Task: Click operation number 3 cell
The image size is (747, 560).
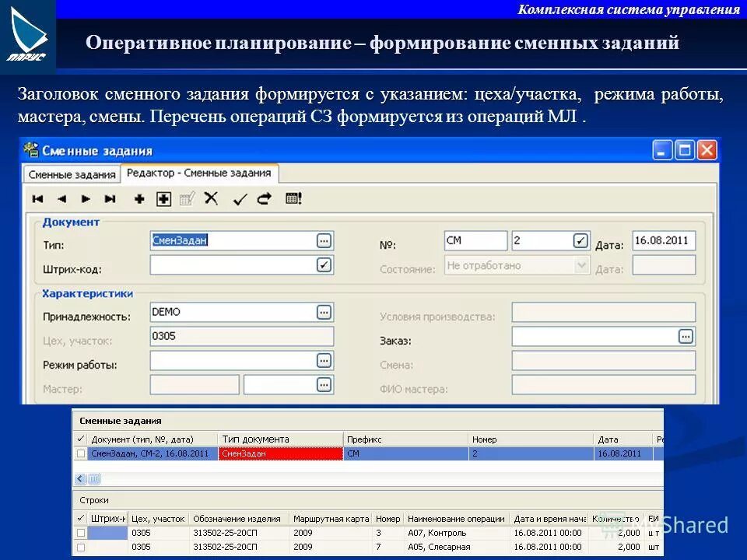Action: pos(388,533)
